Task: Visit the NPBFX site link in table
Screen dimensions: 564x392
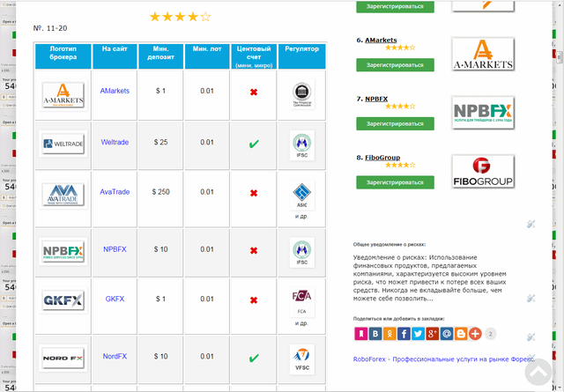Action: click(115, 249)
